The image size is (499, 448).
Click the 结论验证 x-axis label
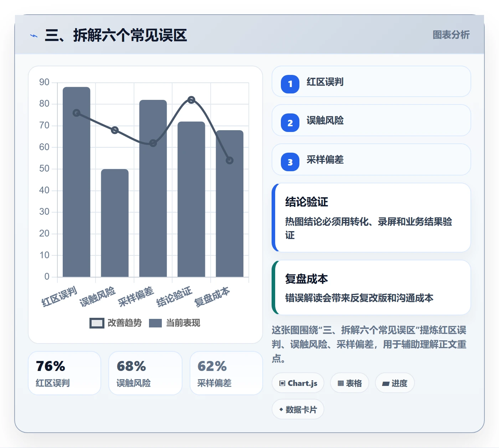pos(174,297)
